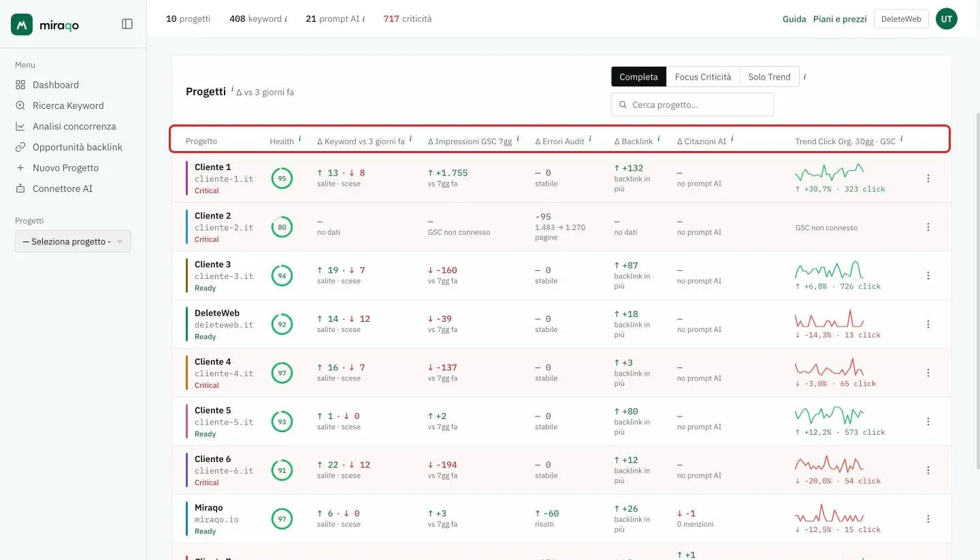Screen dimensions: 980x560
Task: Click the Ricerca Keyword magnifier icon
Action: (x=20, y=105)
